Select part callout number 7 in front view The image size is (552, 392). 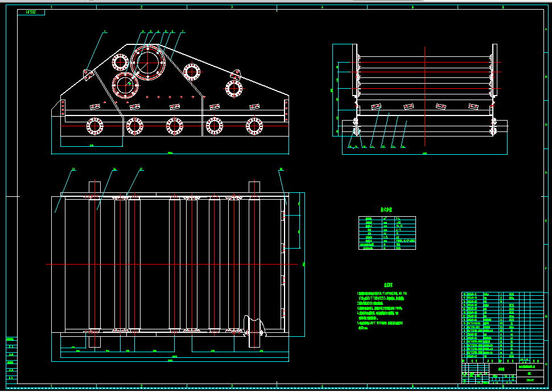[x=183, y=32]
